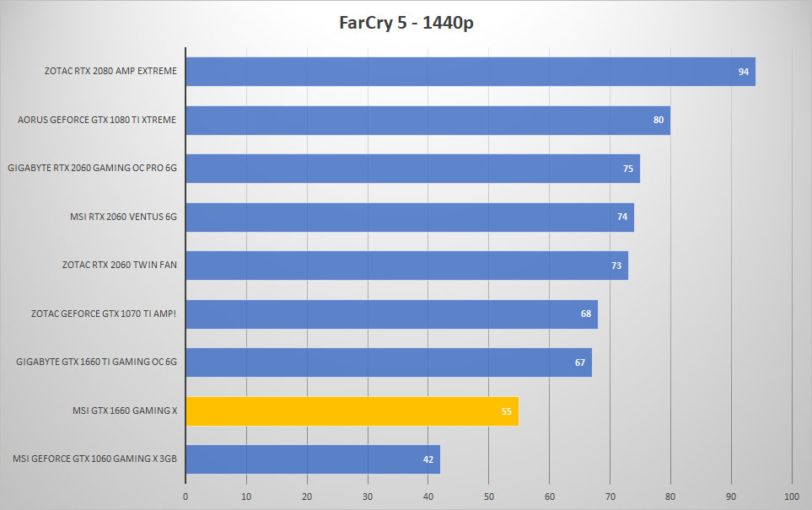This screenshot has height=510, width=812.
Task: Click the x-axis label 30
Action: 368,497
